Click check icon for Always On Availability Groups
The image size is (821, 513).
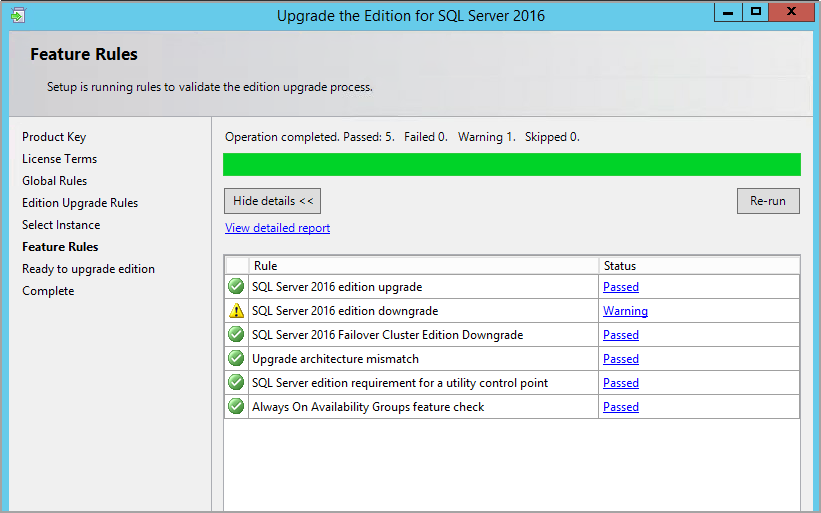[x=236, y=407]
